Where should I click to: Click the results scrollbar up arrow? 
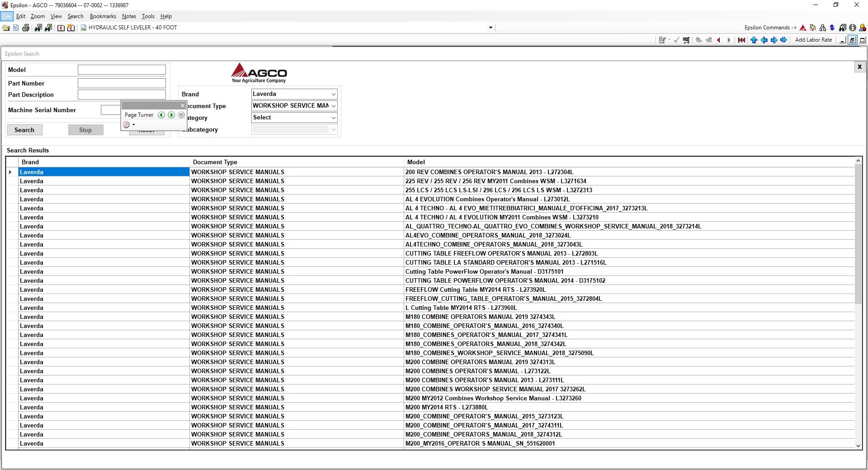point(858,161)
